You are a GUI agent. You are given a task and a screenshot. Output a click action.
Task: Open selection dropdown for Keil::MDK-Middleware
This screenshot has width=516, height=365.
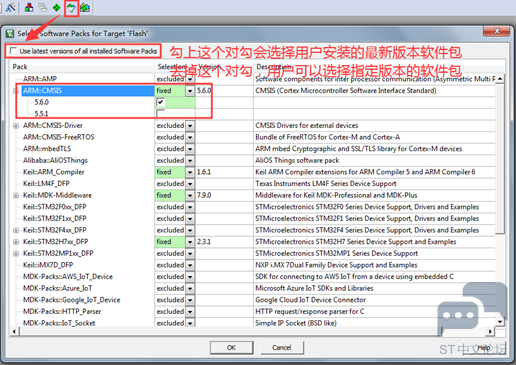tap(190, 195)
